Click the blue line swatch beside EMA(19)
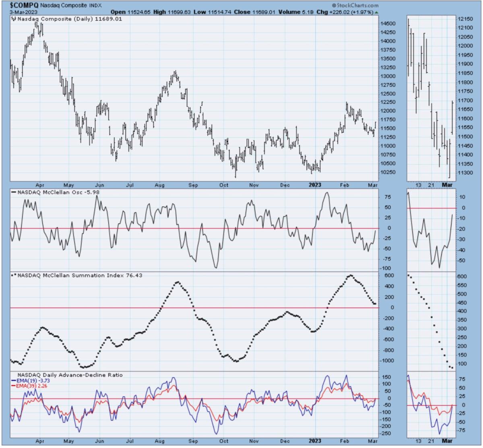Screen dimensions: 483x448 (x=13, y=380)
